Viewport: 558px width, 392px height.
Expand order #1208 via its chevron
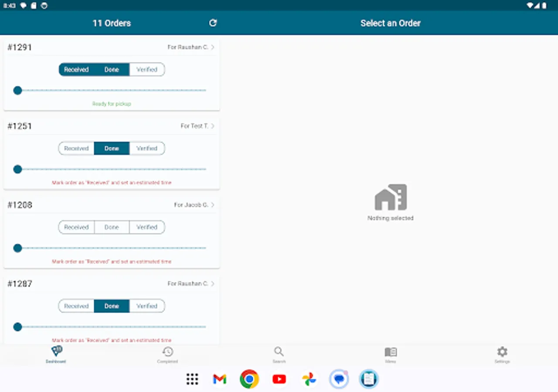pyautogui.click(x=212, y=205)
